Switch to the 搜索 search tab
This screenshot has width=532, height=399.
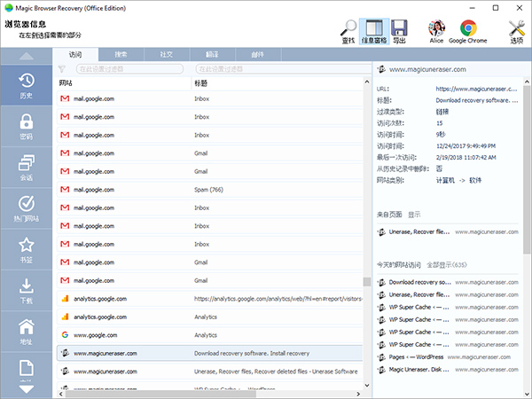click(121, 55)
